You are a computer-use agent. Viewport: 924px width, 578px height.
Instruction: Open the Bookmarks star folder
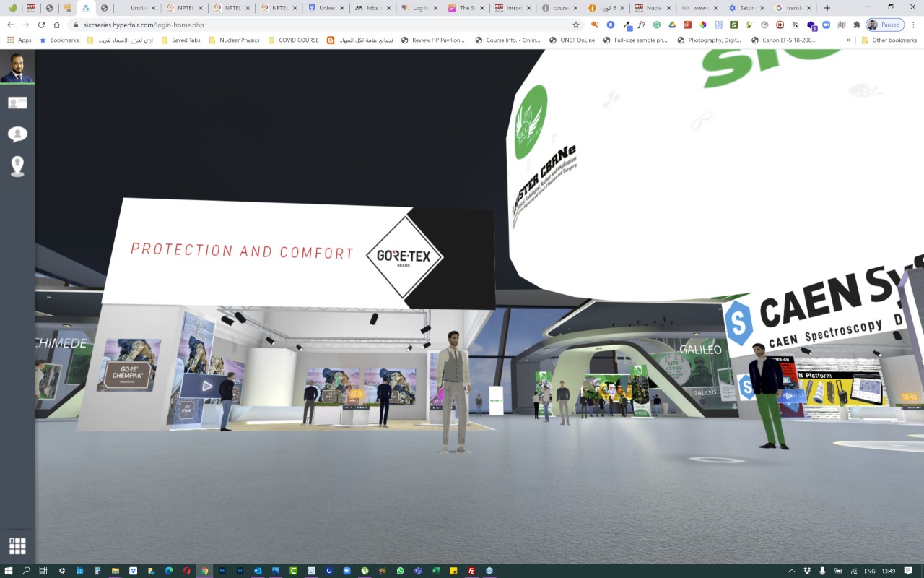point(59,40)
